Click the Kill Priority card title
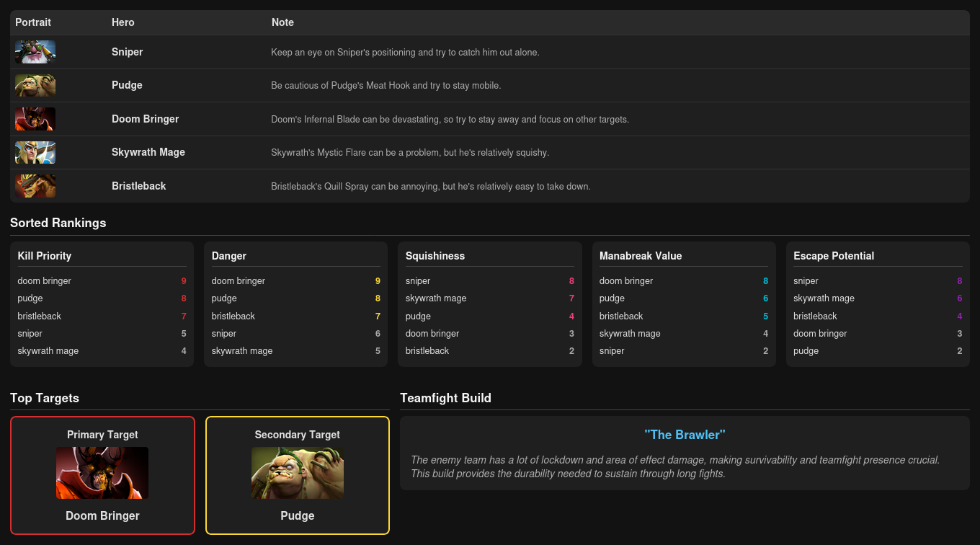 (45, 256)
